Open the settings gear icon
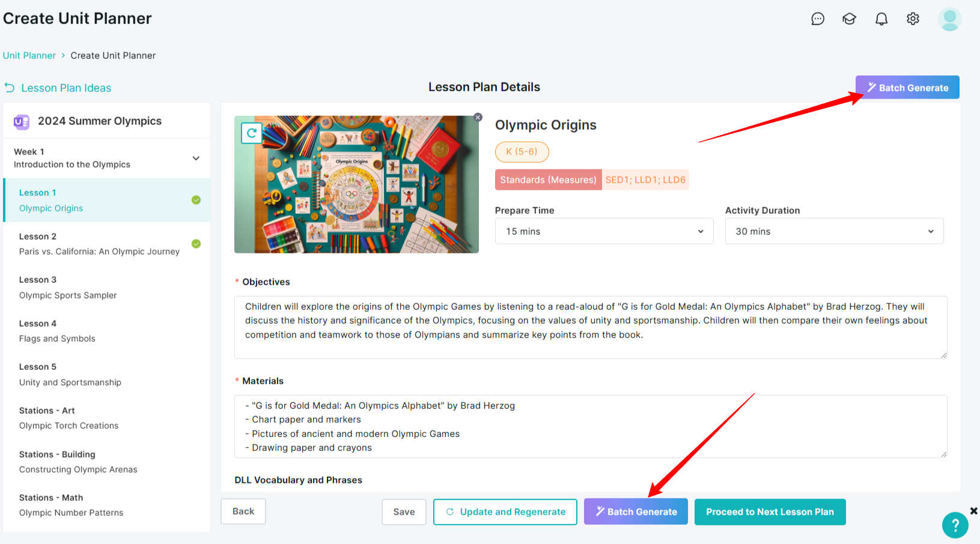 913,19
